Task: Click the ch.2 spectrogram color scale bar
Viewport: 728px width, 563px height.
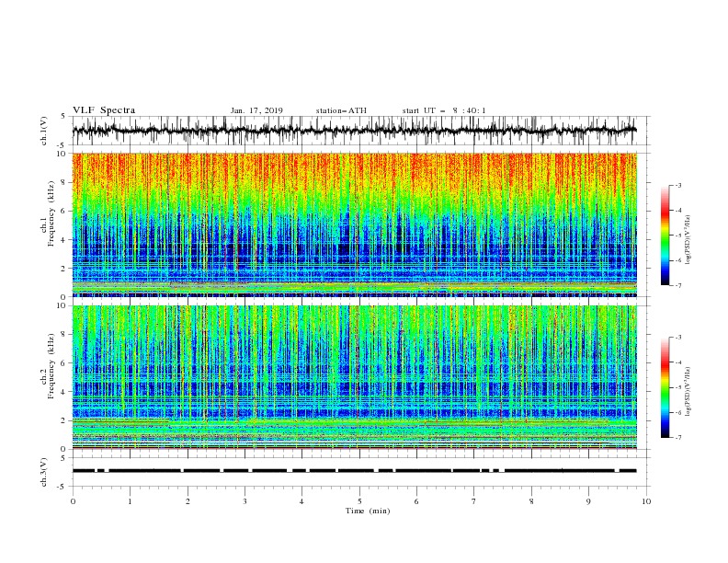Action: 665,387
